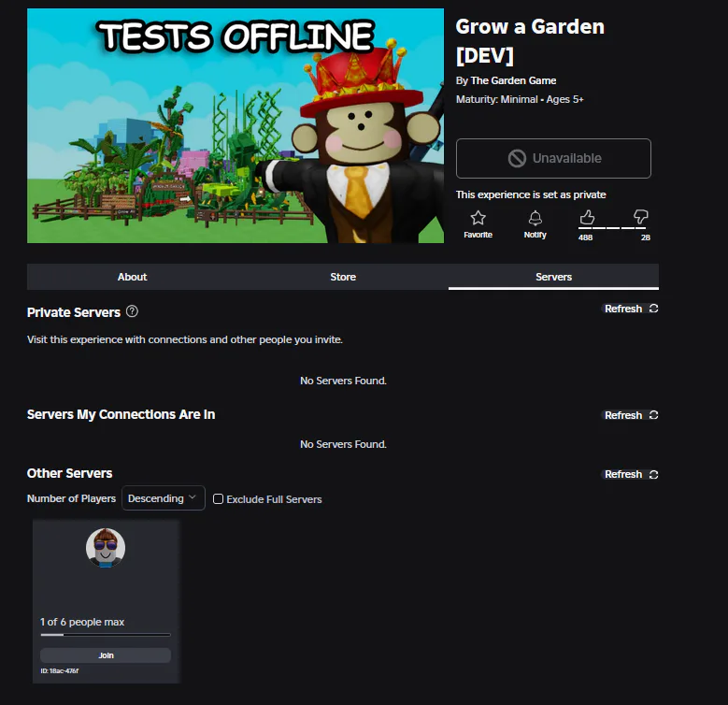Open the Descending sort order dropdown
The width and height of the screenshot is (728, 705).
point(163,498)
